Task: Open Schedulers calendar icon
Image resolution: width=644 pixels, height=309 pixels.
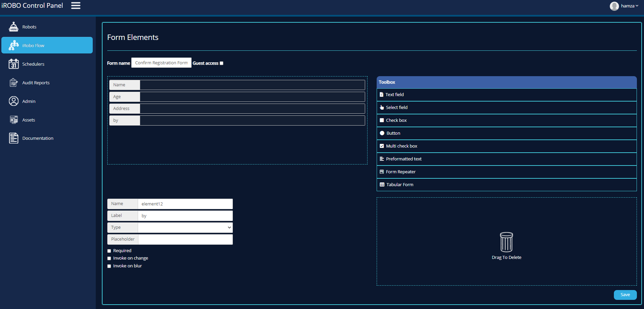Action: [14, 64]
